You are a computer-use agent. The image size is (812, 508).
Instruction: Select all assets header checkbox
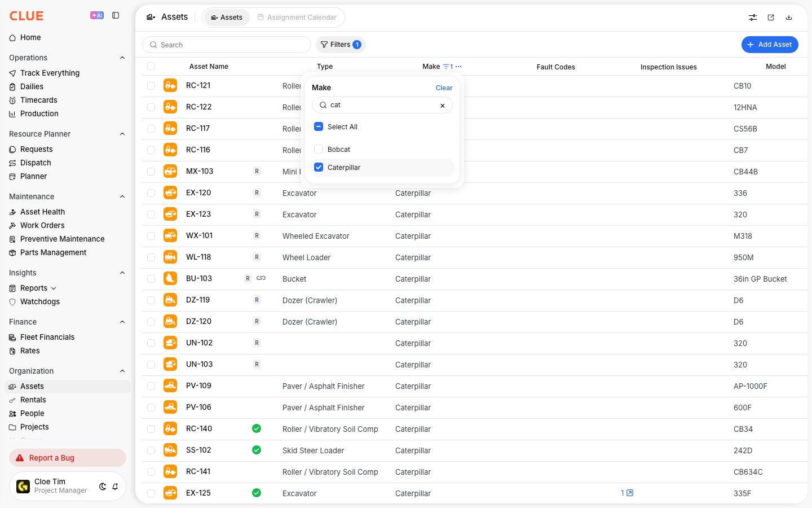151,66
